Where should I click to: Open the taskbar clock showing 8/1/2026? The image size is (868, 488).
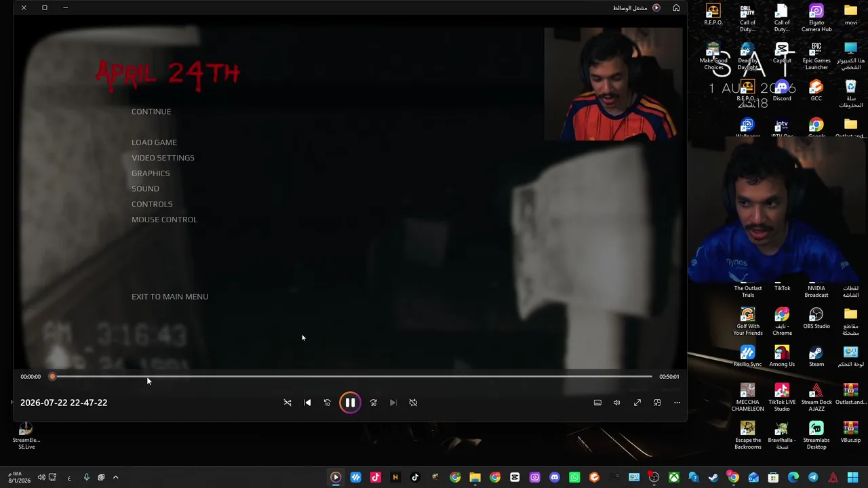click(x=19, y=477)
